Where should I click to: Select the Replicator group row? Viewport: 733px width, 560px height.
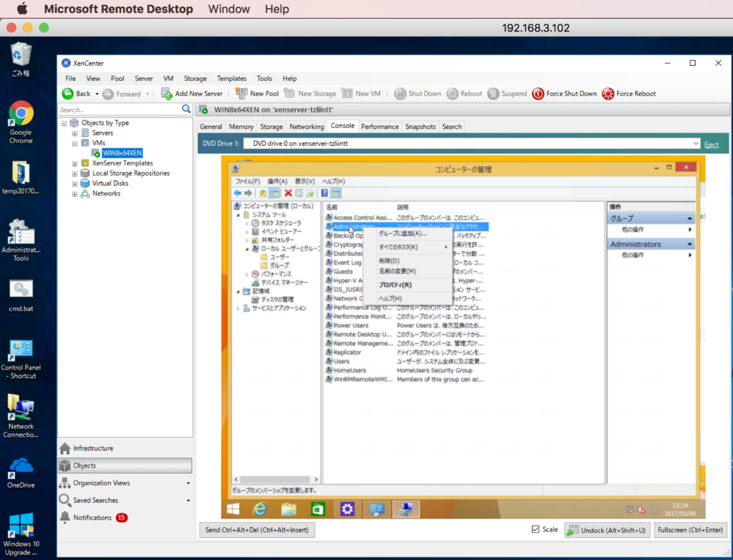click(x=405, y=352)
